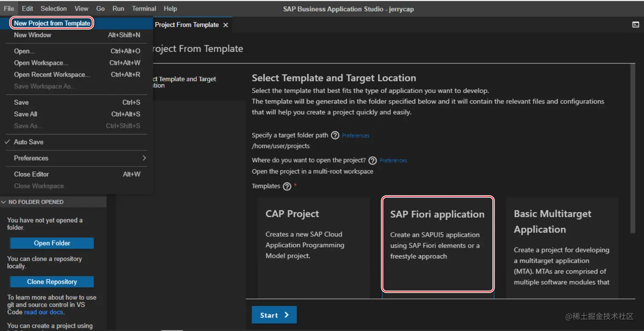Click the Templates help question mark icon
This screenshot has width=644, height=331.
point(287,186)
